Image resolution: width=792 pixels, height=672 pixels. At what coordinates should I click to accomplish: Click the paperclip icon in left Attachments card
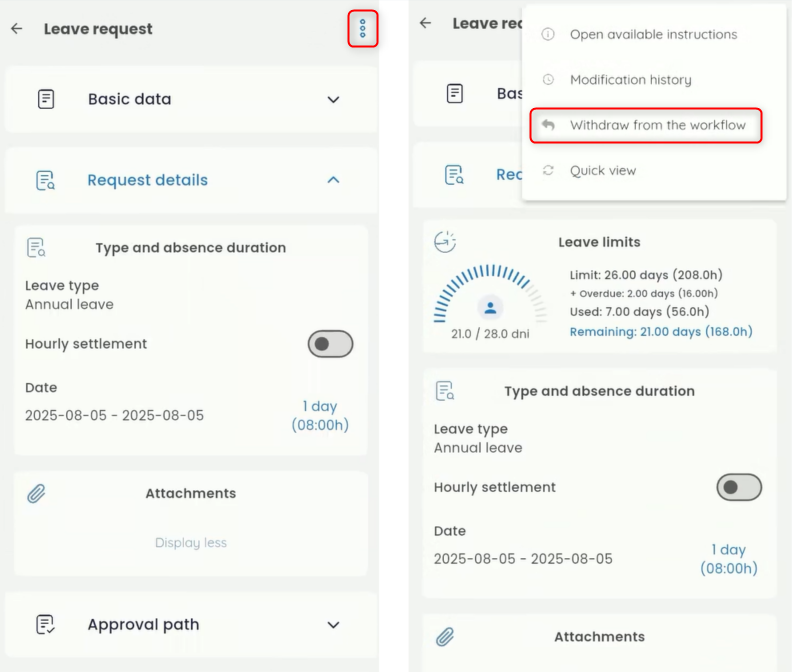coord(37,493)
